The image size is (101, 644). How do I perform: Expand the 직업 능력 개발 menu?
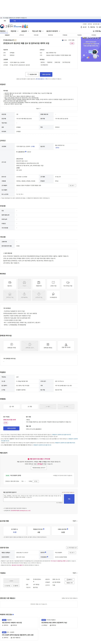coord(38,31)
